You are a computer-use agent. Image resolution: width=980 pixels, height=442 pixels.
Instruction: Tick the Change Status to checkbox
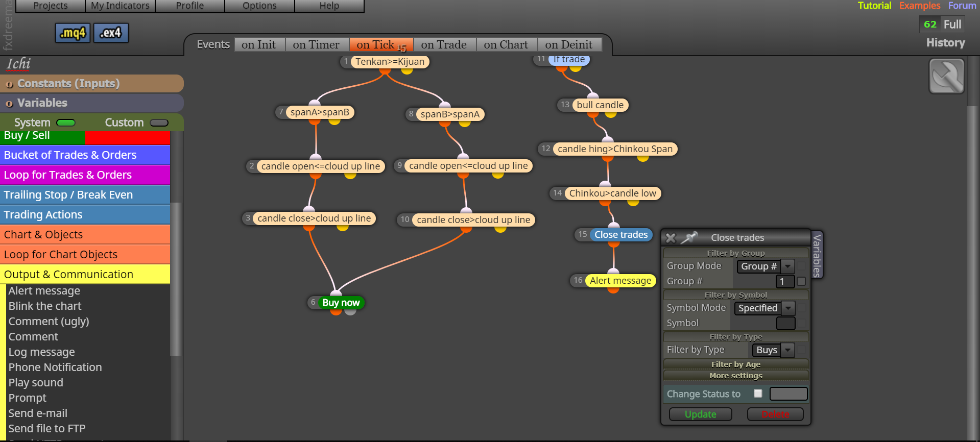click(x=758, y=393)
